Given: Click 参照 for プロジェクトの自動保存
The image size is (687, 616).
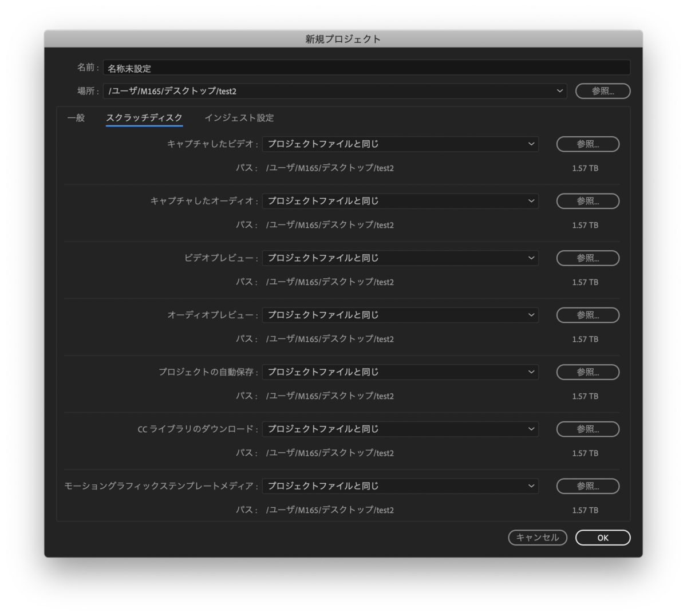Looking at the screenshot, I should [x=588, y=372].
